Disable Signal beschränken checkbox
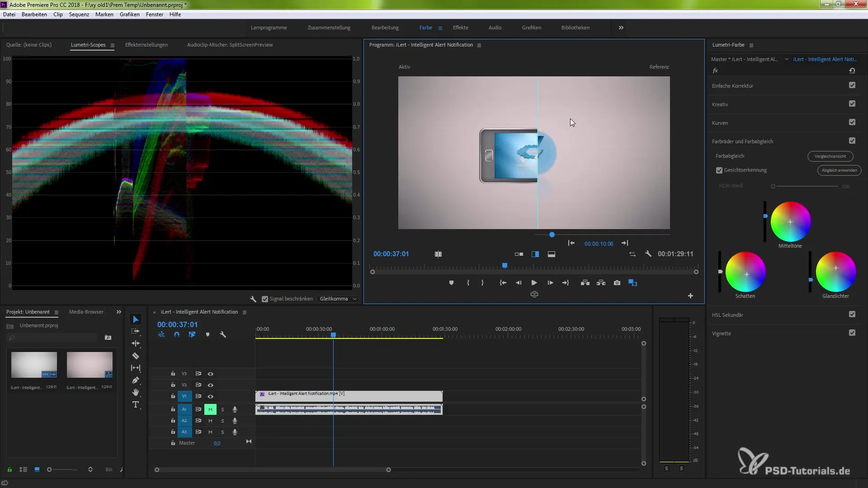 [265, 299]
